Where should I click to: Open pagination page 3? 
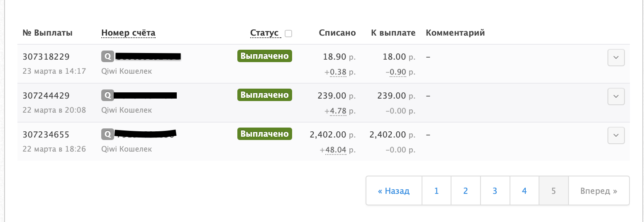coord(495,191)
